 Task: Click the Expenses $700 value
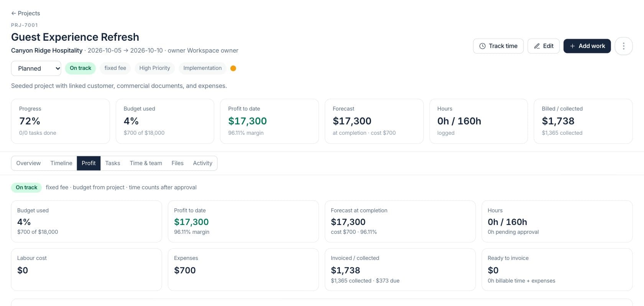(185, 270)
